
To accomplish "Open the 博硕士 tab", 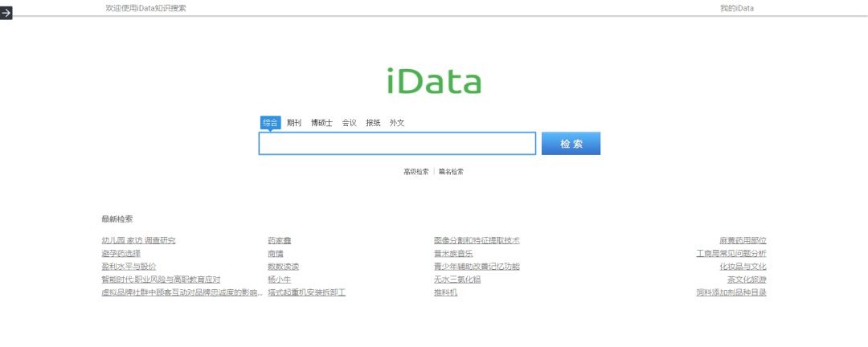I will (x=321, y=123).
